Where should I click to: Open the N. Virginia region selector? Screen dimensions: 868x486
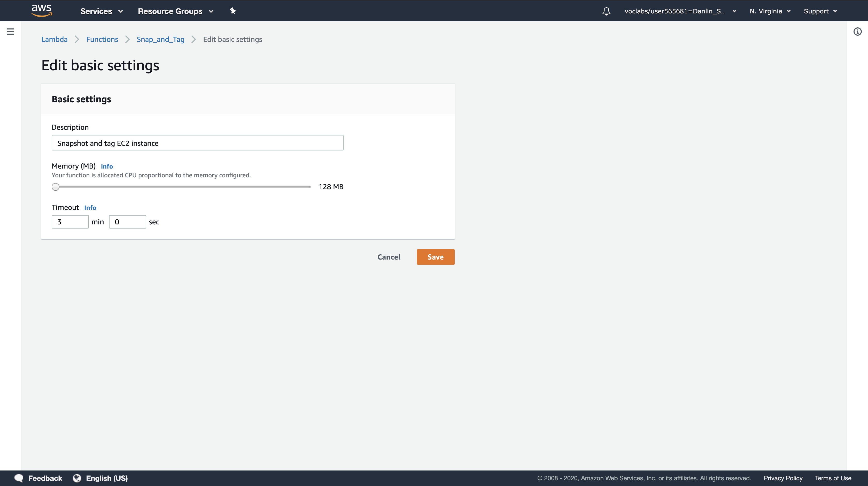(x=770, y=11)
